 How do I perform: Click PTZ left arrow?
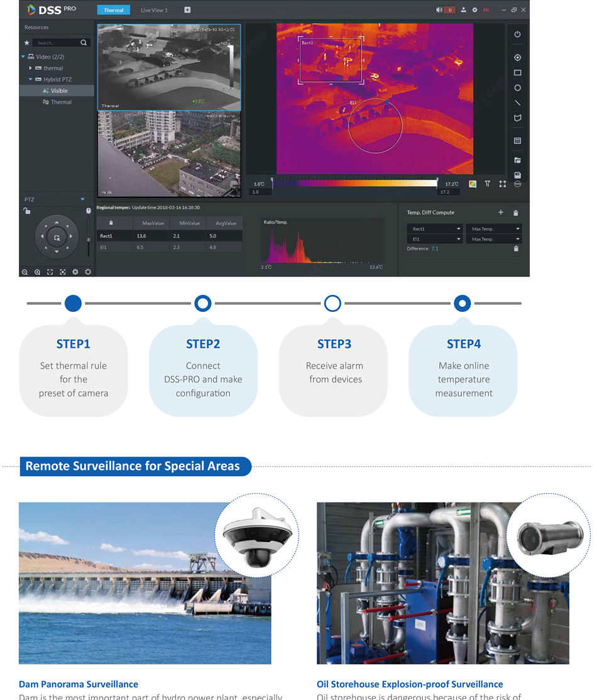[42, 236]
